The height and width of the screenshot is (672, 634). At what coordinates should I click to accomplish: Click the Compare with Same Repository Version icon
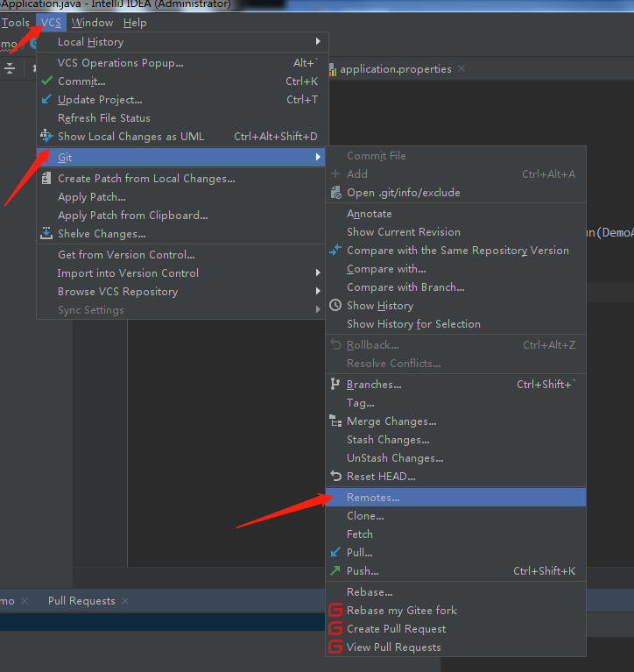pos(335,250)
